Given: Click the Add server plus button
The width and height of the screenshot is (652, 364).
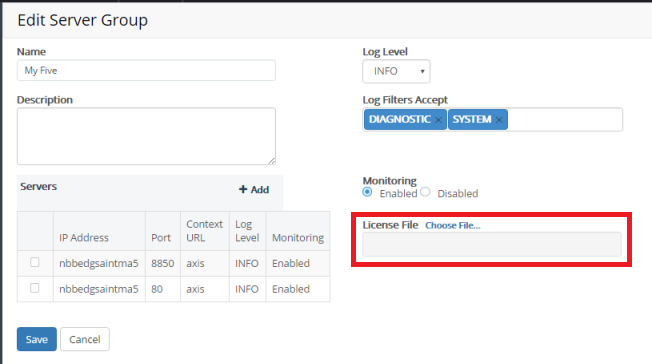Looking at the screenshot, I should click(254, 190).
